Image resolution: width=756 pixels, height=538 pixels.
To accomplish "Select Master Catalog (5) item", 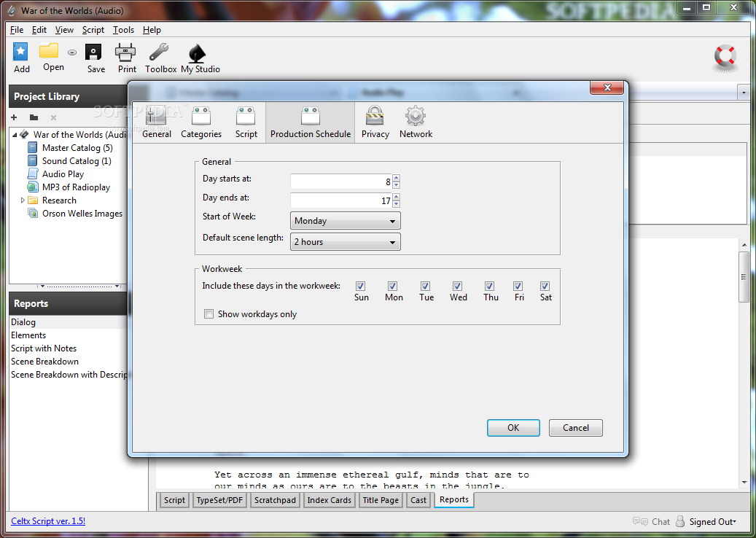I will pyautogui.click(x=77, y=148).
